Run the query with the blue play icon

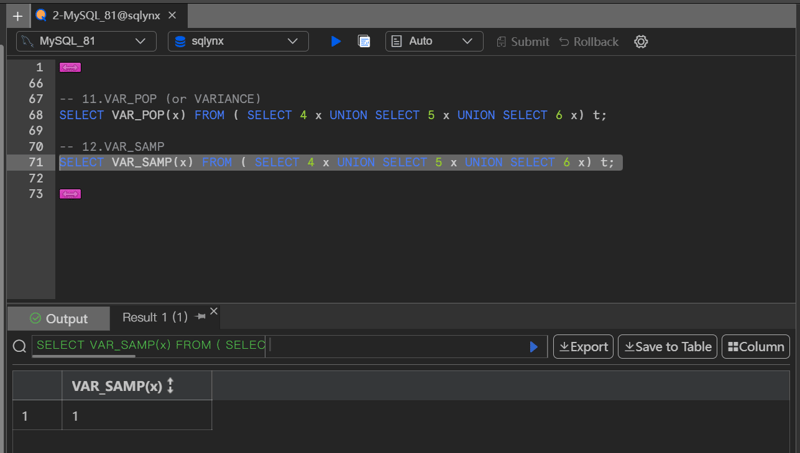pos(336,41)
